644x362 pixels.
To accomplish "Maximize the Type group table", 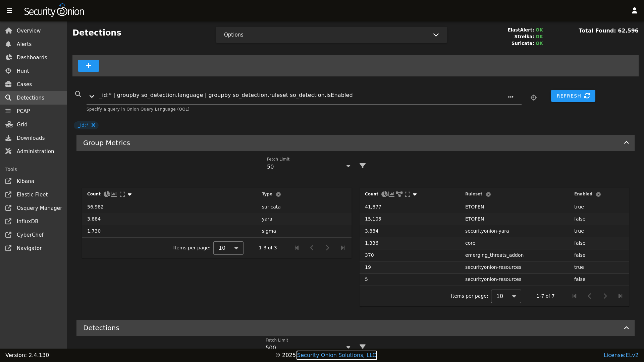I will (x=122, y=194).
